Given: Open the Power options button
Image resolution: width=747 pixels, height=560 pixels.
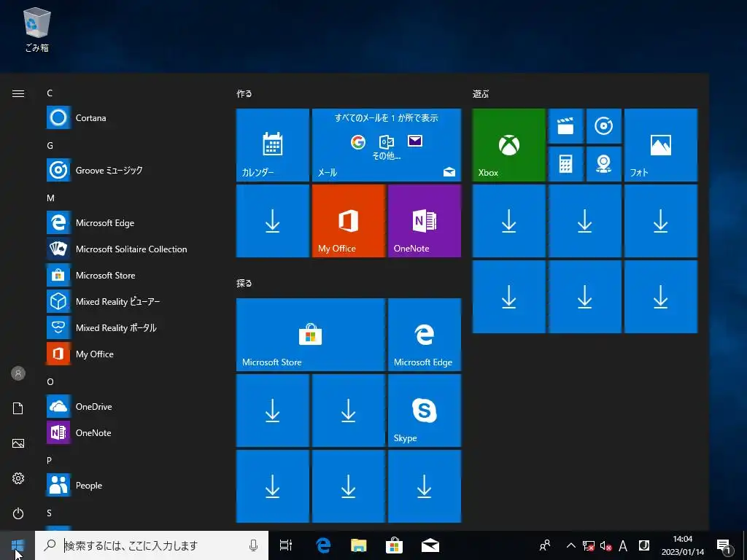Looking at the screenshot, I should (x=18, y=513).
